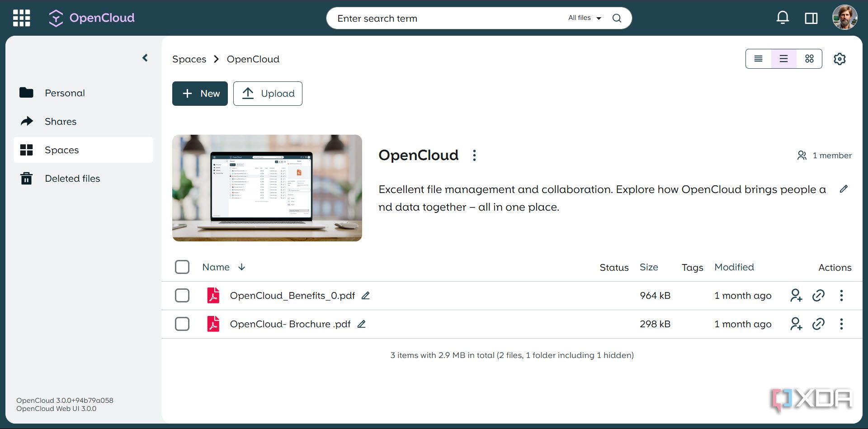Share OpenCloud_Benefits_0.pdf with people icon
The image size is (868, 429).
tap(796, 296)
